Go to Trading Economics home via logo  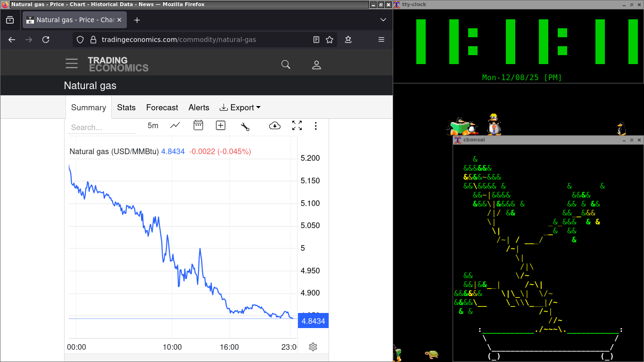[x=118, y=64]
